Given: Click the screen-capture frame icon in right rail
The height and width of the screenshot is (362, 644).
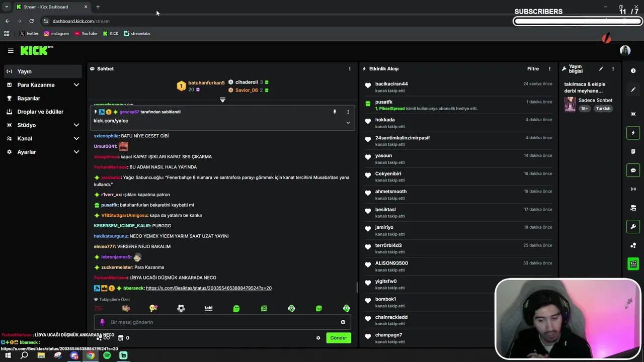Looking at the screenshot, I should (x=633, y=114).
